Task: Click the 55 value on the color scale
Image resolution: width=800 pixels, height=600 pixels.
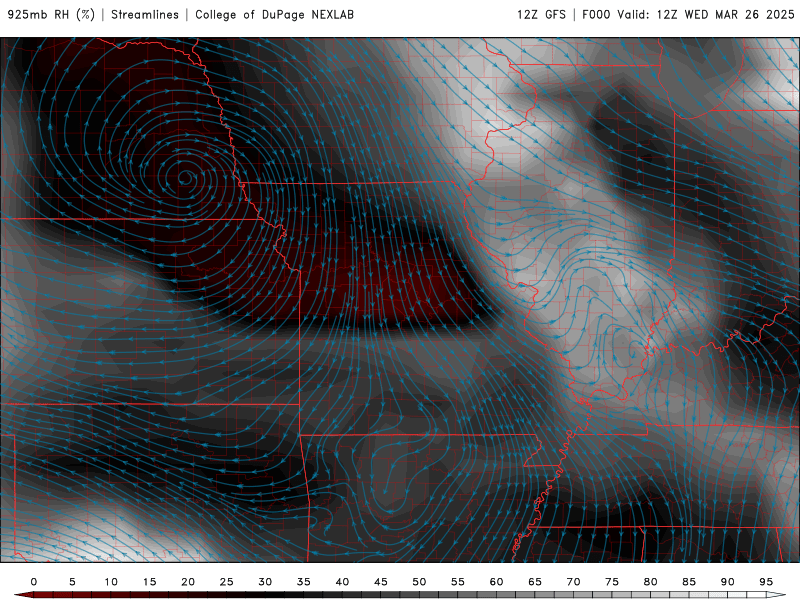Action: [x=458, y=582]
